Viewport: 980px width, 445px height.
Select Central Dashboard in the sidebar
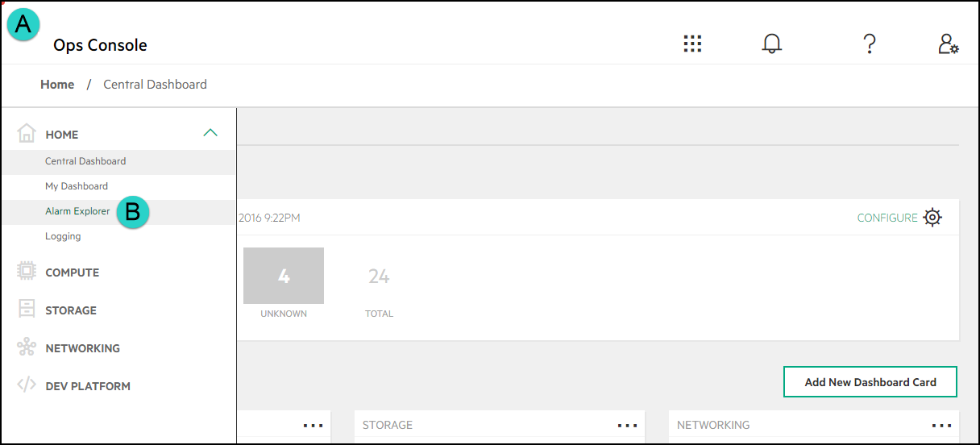[85, 161]
